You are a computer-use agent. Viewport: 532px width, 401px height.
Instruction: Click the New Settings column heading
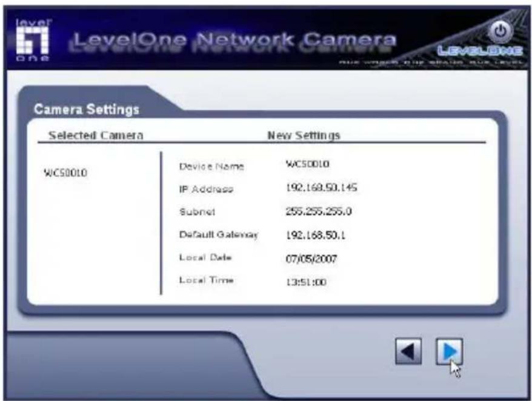[x=304, y=135]
